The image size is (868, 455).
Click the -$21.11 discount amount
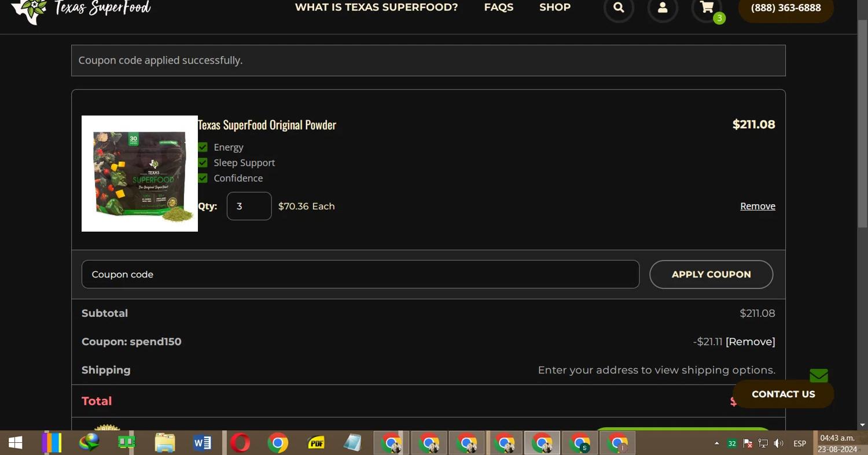pyautogui.click(x=708, y=342)
